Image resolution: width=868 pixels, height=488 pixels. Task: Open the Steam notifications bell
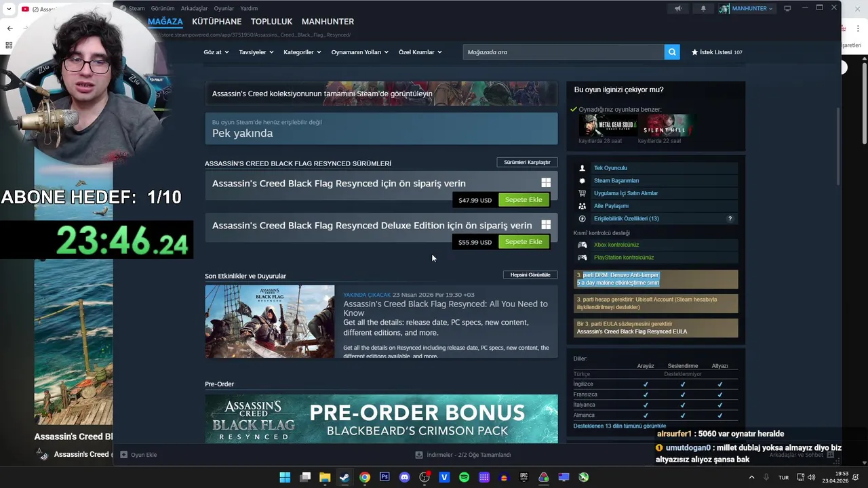703,9
